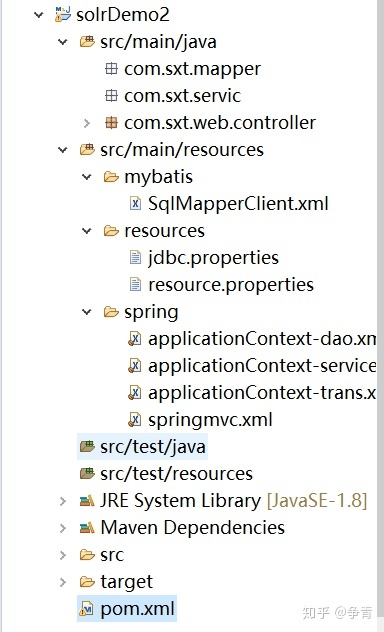Screen dimensions: 384x632
Task: Select applicationContext-trans file name
Action: click(x=262, y=393)
